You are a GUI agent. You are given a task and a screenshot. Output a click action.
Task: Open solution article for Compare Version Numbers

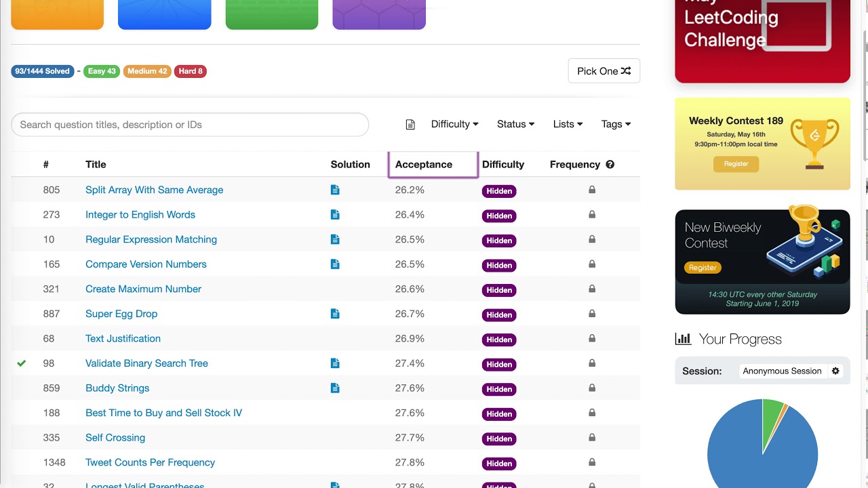[335, 264]
